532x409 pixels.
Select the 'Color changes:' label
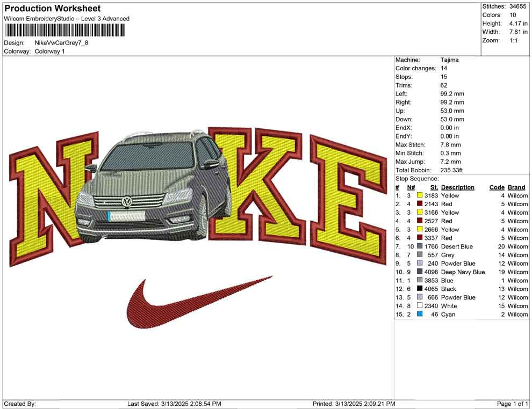tap(415, 69)
